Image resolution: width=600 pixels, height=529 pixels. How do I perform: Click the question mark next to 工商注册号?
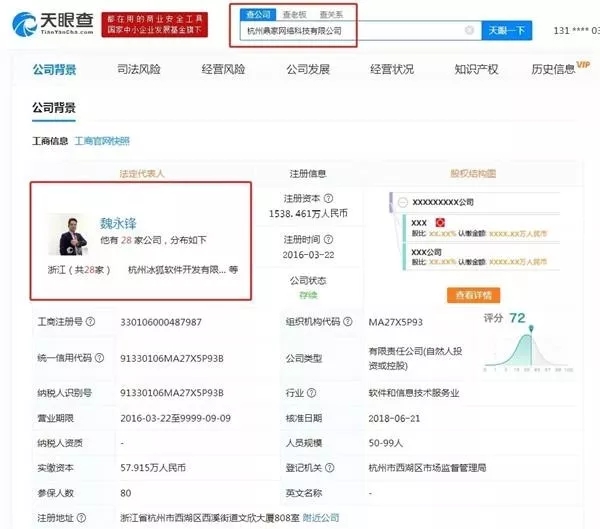pos(90,322)
